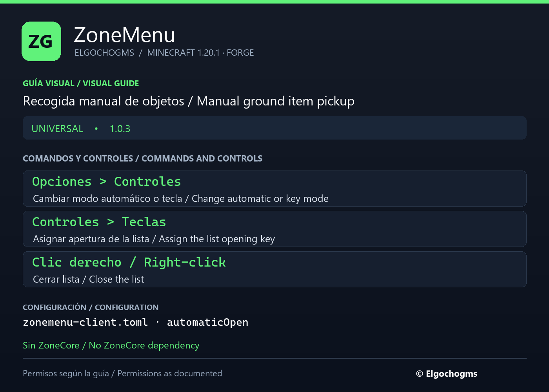This screenshot has width=549, height=392.
Task: Click the CONFIGURACIÓN / CONFIGURATION heading
Action: [91, 307]
